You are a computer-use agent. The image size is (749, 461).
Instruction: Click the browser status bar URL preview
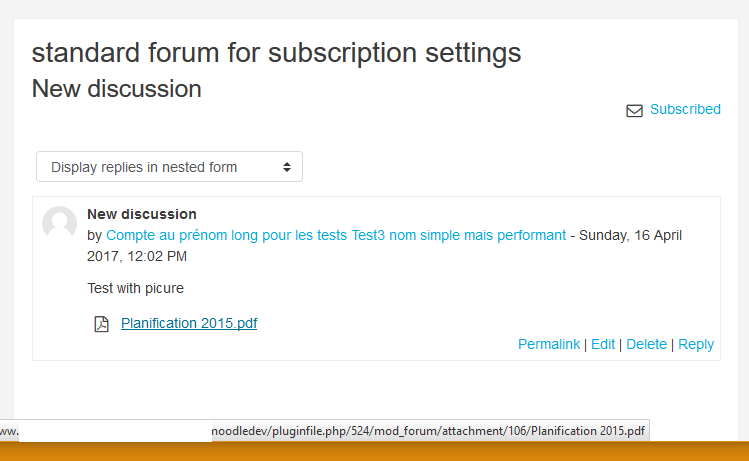click(324, 431)
